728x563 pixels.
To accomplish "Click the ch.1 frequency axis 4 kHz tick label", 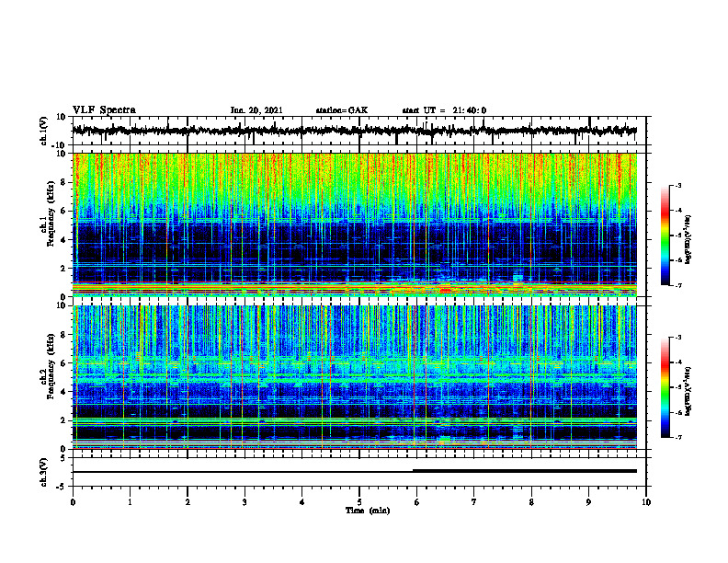I will pos(63,240).
